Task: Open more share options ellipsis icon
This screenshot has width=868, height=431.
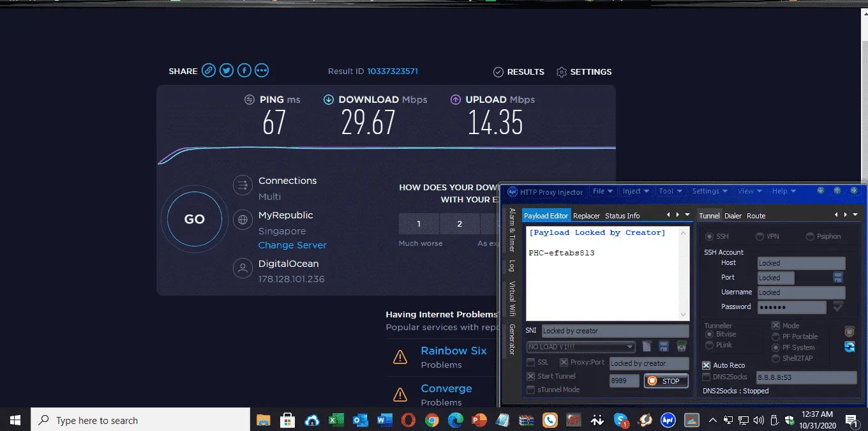Action: tap(262, 71)
